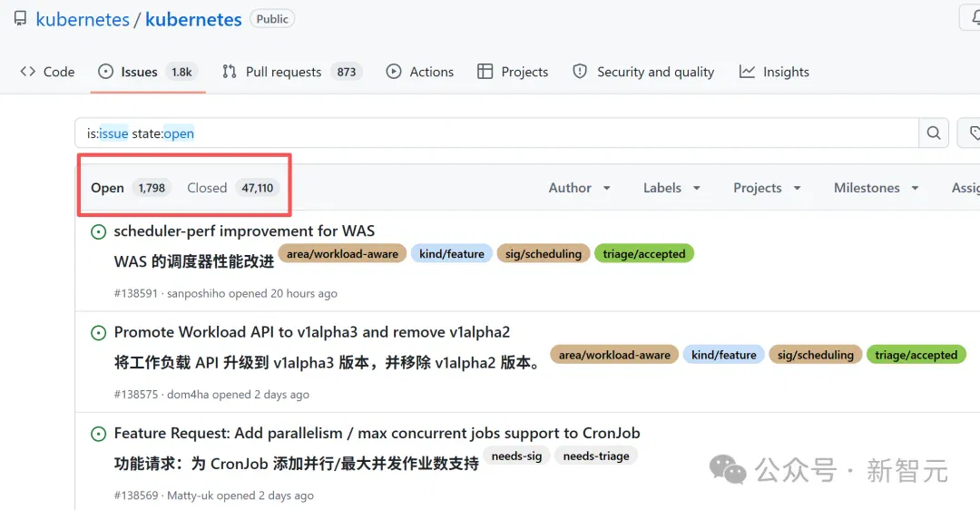This screenshot has width=980, height=510.
Task: Click open status icon of CronJob issue
Action: 99,435
